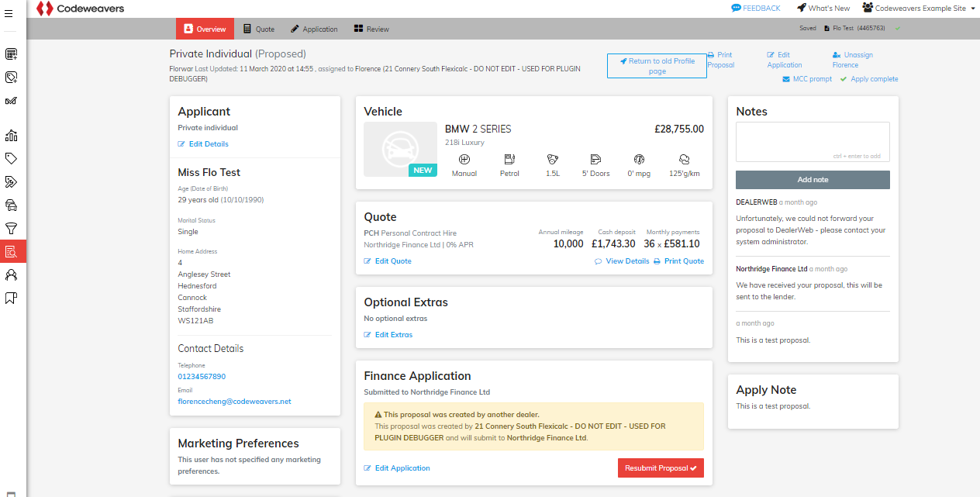980x497 pixels.
Task: Click the Manual gearbox icon
Action: pyautogui.click(x=464, y=159)
